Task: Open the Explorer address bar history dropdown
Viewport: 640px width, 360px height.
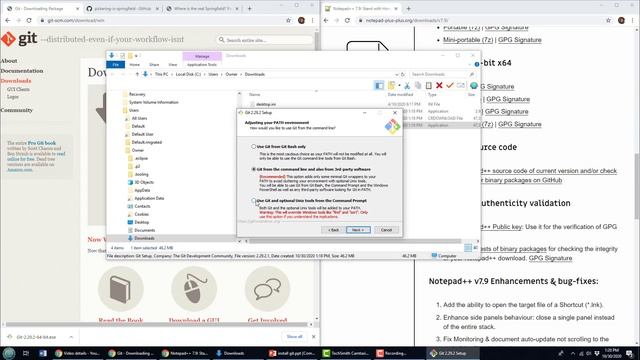Action: pos(396,74)
